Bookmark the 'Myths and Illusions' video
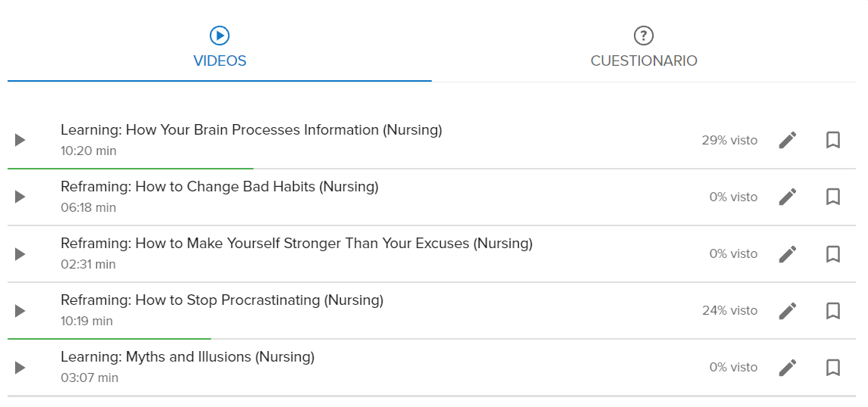Viewport: 868px width, 407px height. click(x=833, y=367)
